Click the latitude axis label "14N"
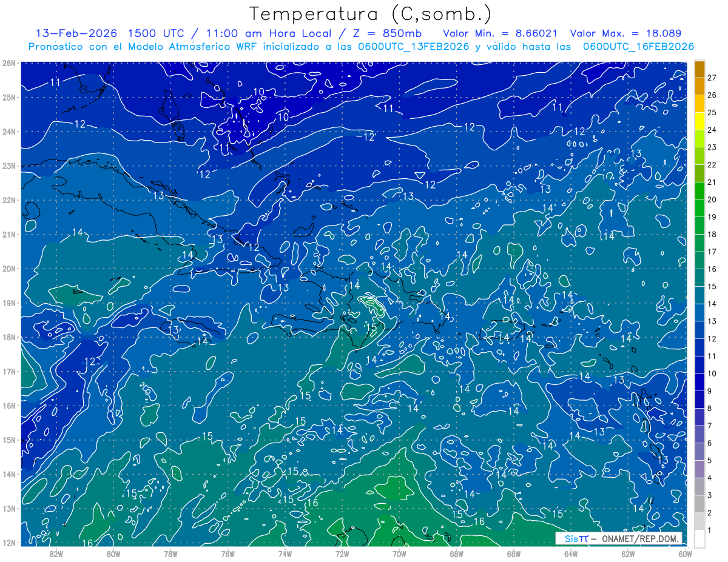728x562 pixels. (8, 474)
